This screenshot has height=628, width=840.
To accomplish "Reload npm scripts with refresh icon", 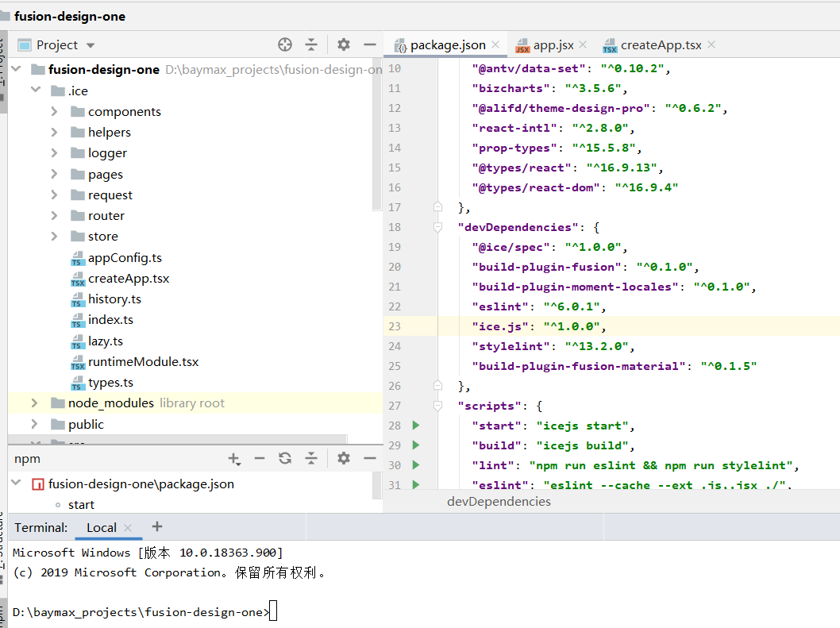I will pyautogui.click(x=285, y=458).
